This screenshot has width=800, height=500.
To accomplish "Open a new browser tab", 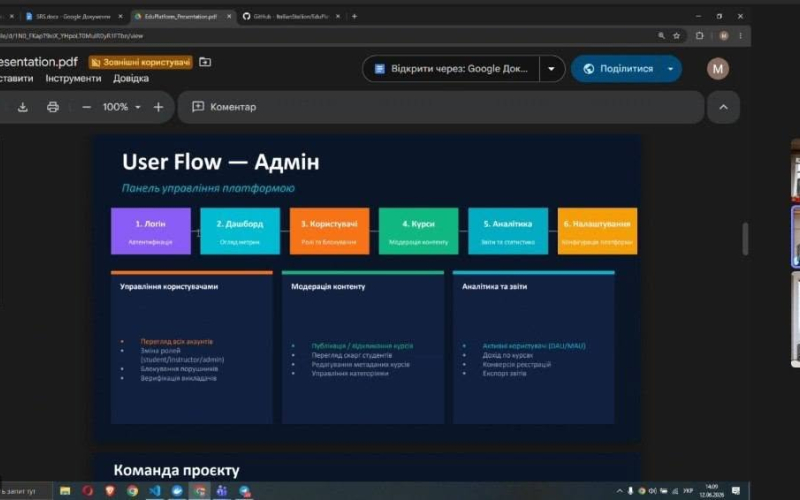I will [354, 16].
